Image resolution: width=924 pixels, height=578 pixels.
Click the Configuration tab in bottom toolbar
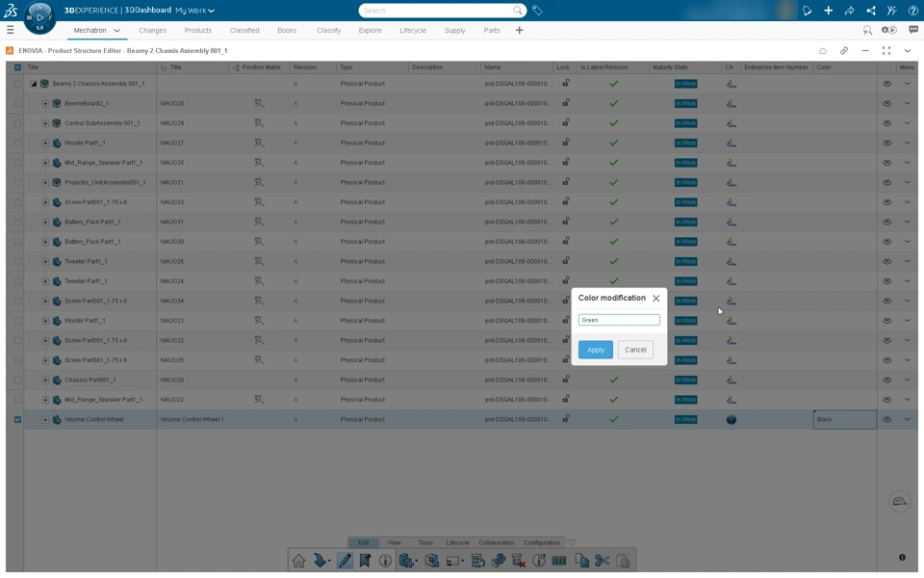point(542,542)
